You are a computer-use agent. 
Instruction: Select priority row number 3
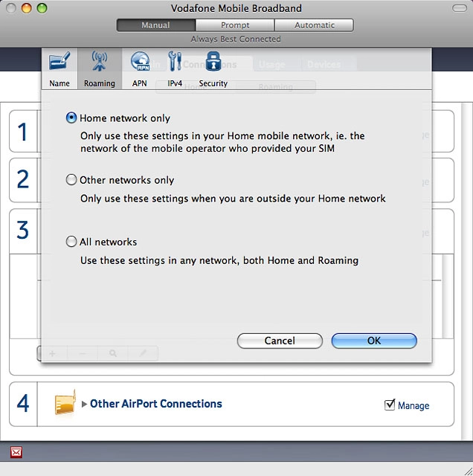(x=23, y=230)
